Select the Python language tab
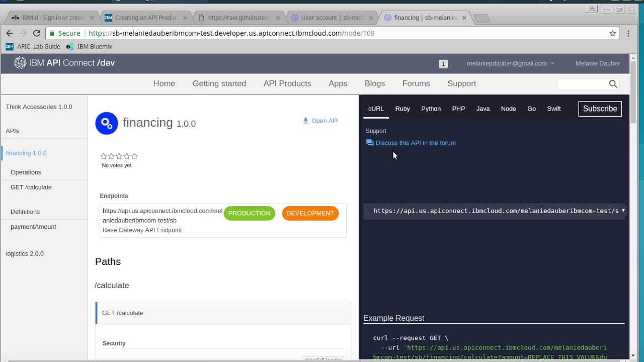Image resolution: width=644 pixels, height=362 pixels. (431, 109)
